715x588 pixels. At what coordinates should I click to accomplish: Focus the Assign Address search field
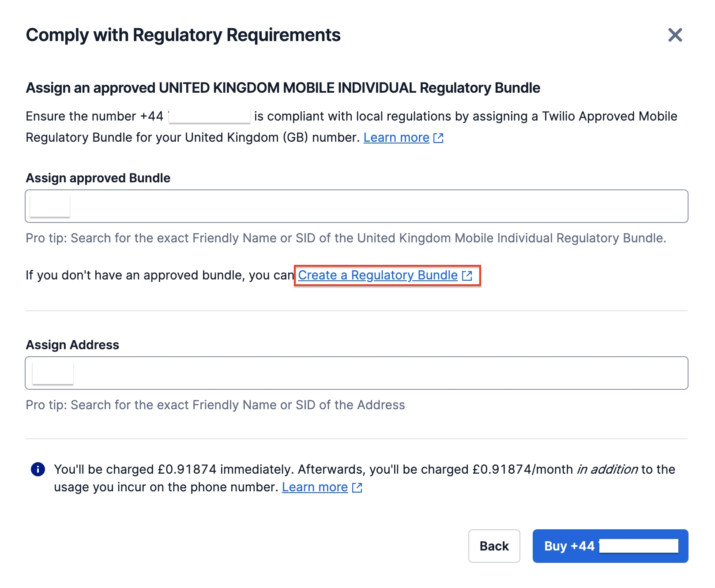point(356,373)
